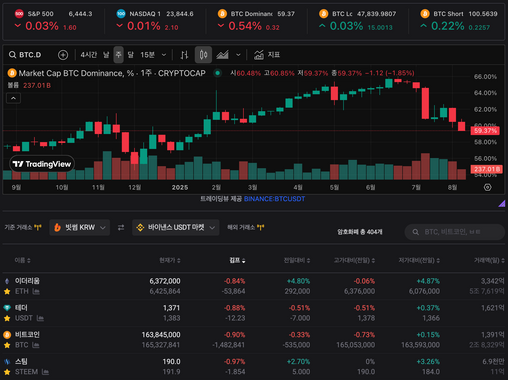Open chart settings target icon near time axis
Image resolution: width=508 pixels, height=380 pixels.
click(487, 187)
